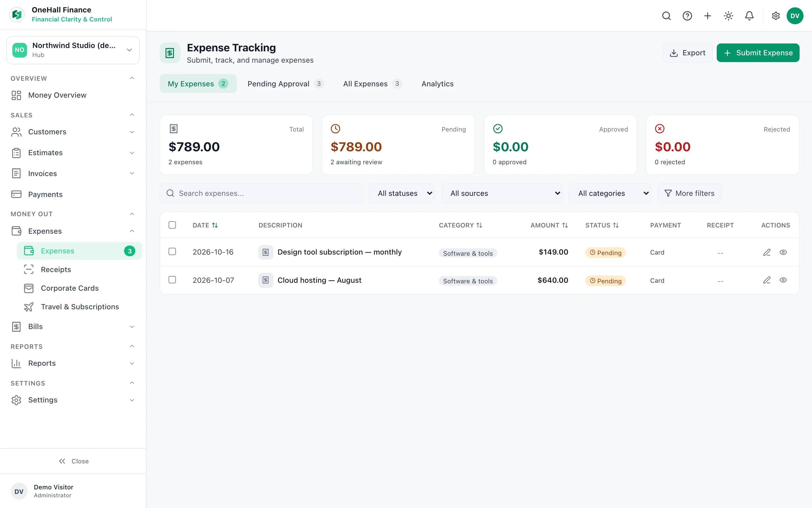
Task: Go to Money Overview in sidebar
Action: 73,95
